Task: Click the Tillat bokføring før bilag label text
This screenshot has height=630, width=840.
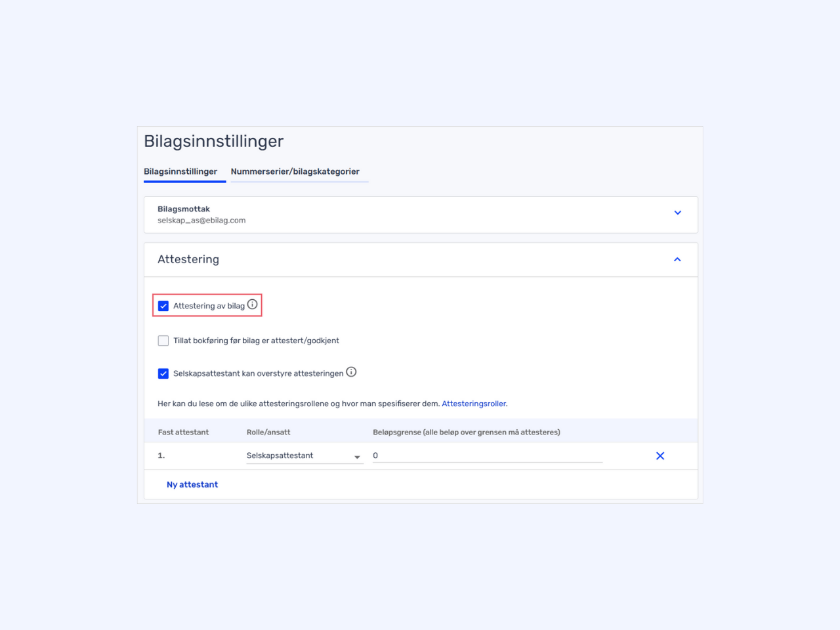Action: coord(256,341)
